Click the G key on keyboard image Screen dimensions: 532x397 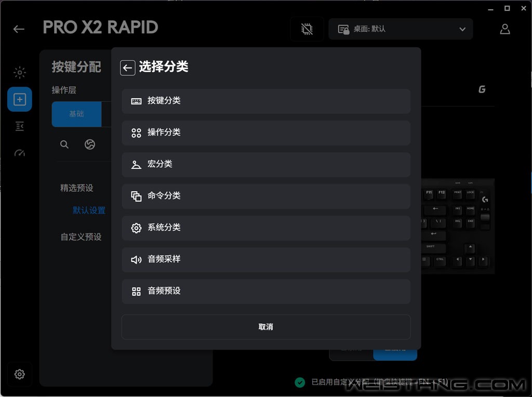click(485, 200)
